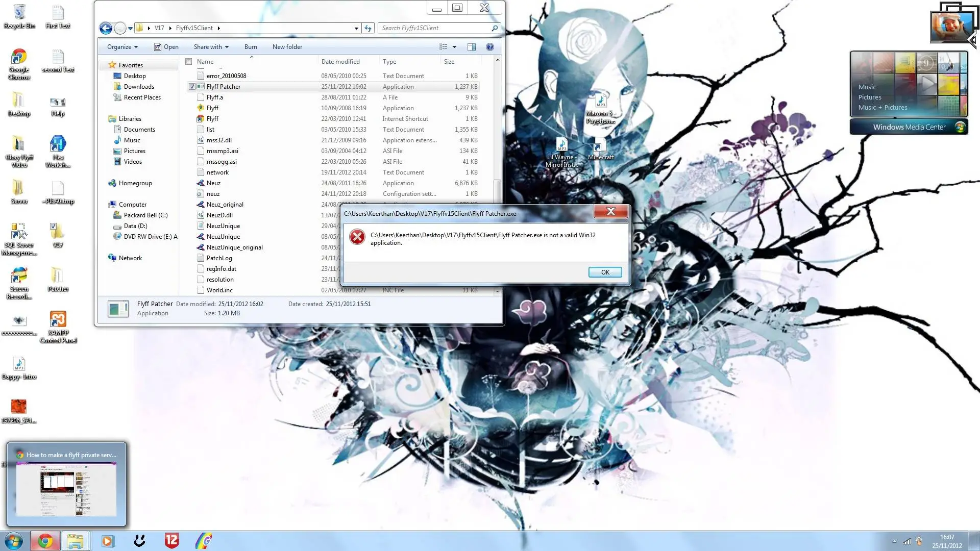Open Windows Media Center gadget link
The height and width of the screenshot is (551, 980).
pos(909,127)
